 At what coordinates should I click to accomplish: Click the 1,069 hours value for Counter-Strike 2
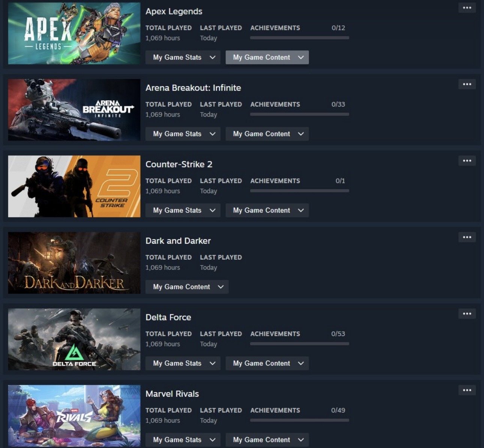click(163, 191)
